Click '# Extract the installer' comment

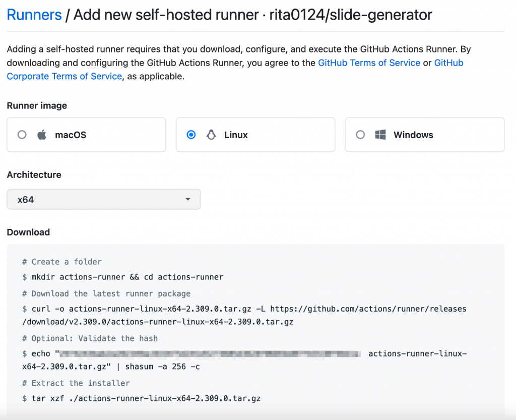coord(76,383)
